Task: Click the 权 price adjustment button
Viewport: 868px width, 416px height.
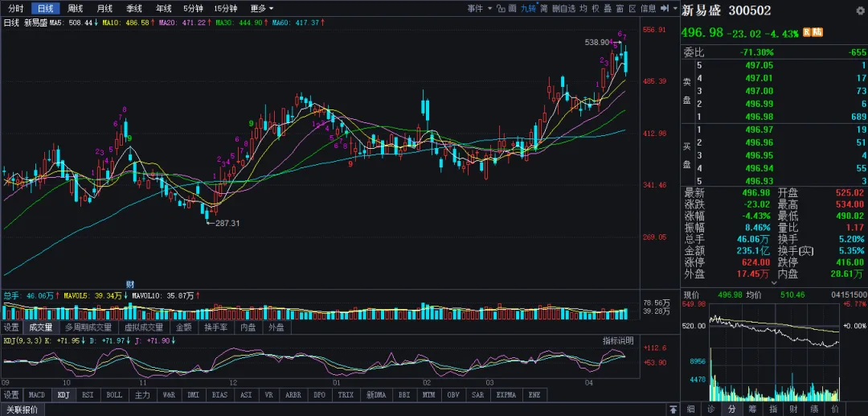Action: coord(595,8)
